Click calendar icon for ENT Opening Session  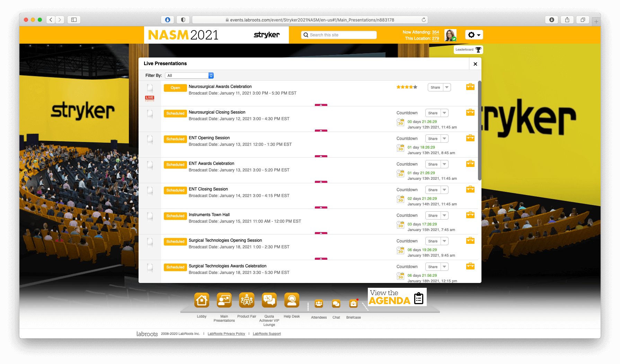click(400, 148)
